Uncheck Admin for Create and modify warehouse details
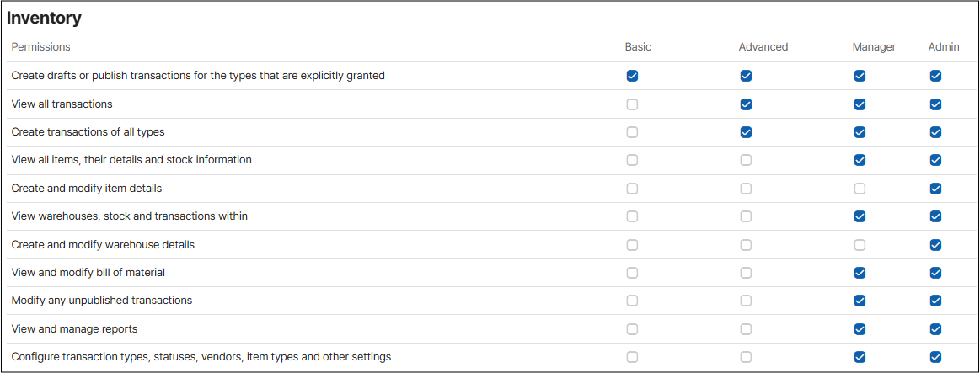This screenshot has height=373, width=980. point(935,245)
